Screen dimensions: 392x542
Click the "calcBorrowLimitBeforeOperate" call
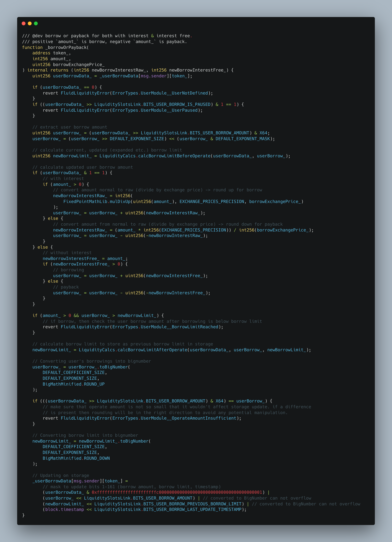coord(174,156)
